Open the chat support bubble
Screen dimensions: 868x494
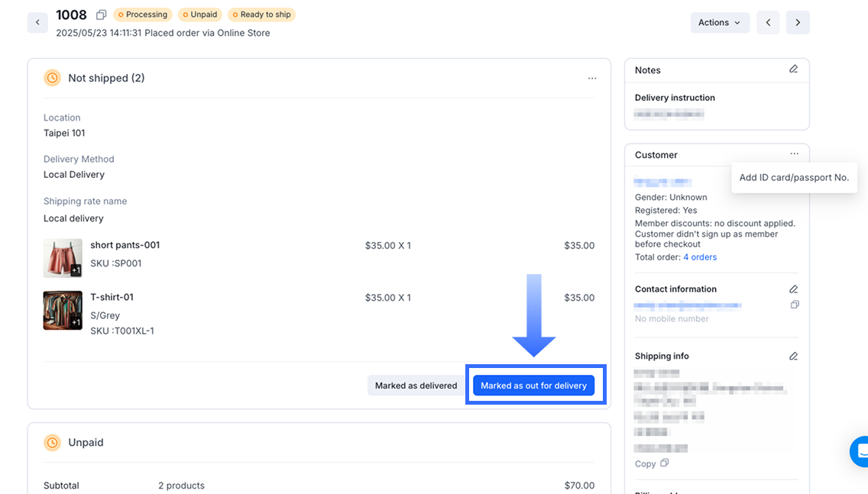861,452
